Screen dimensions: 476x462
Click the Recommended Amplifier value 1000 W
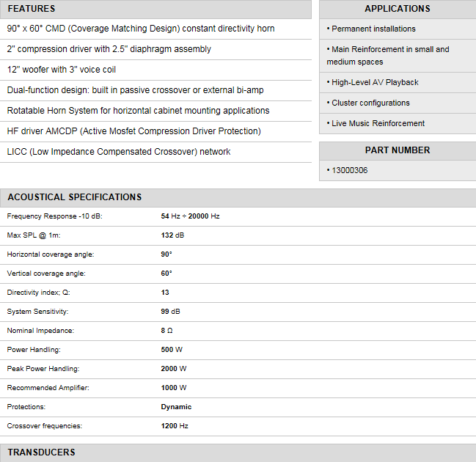point(174,387)
